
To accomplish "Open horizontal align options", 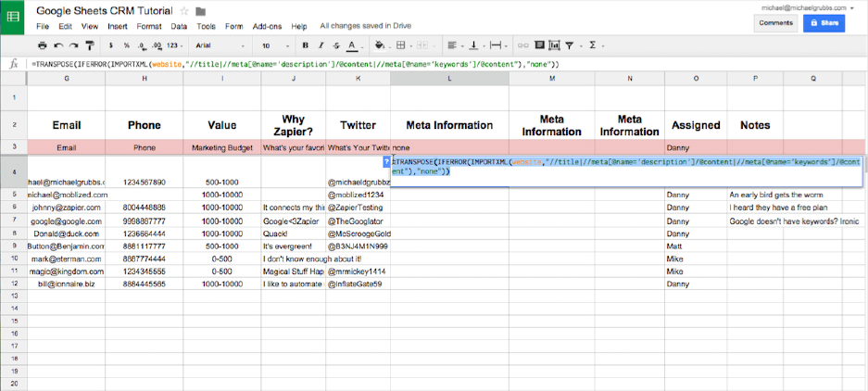I will click(x=453, y=45).
